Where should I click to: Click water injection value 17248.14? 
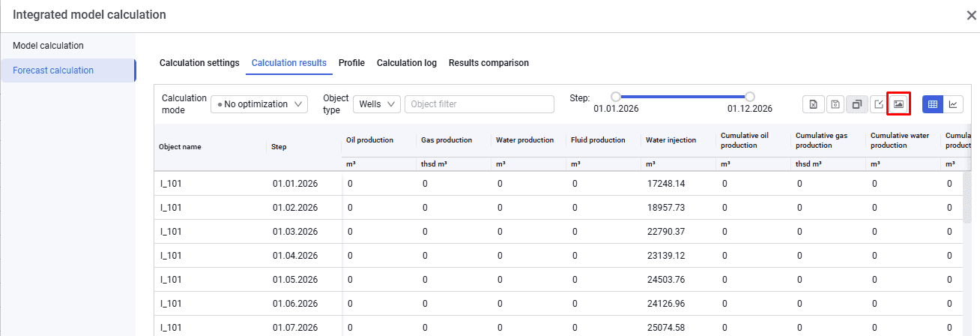point(666,183)
